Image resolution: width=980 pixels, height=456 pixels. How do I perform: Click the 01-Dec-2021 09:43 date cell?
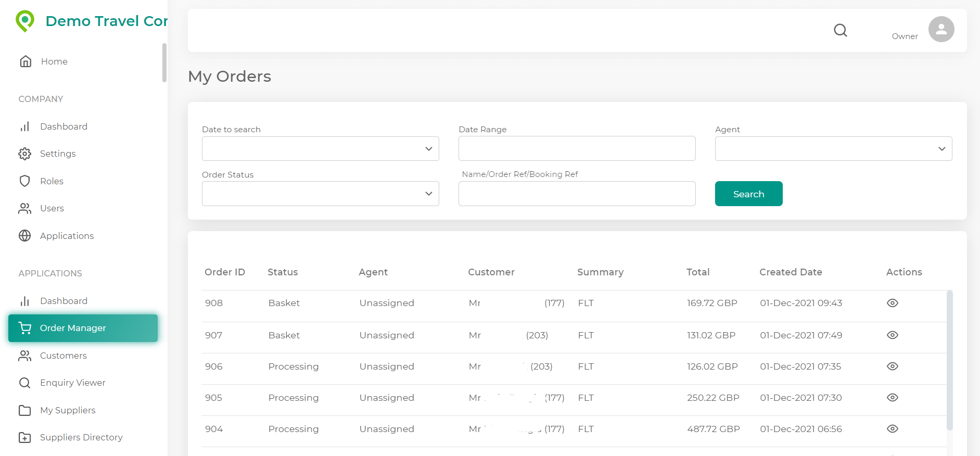[x=801, y=303]
